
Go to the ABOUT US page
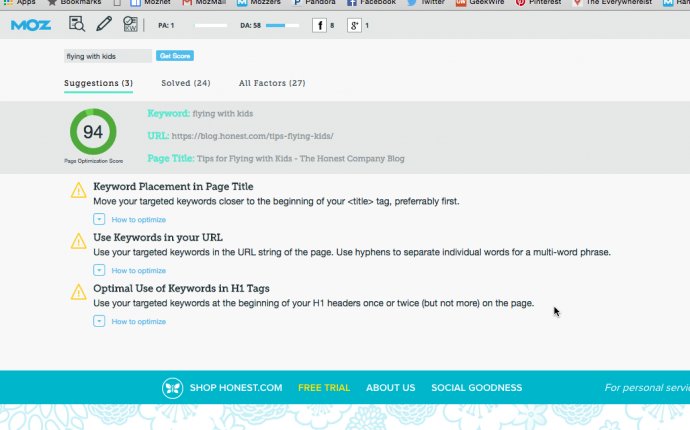tap(390, 388)
